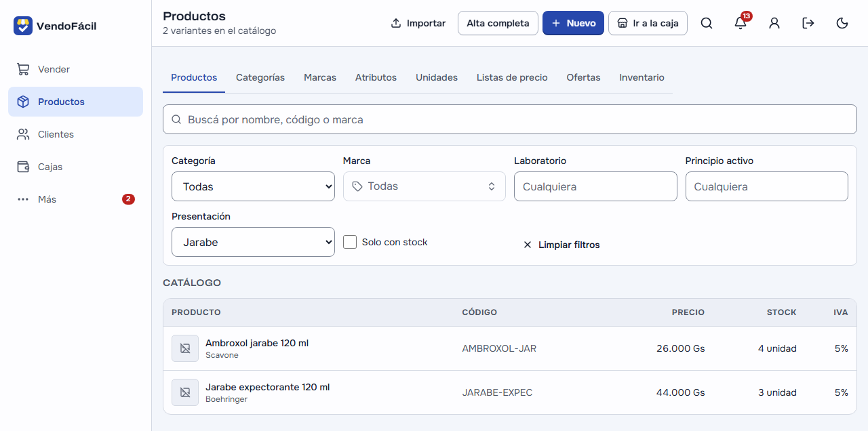Viewport: 868px width, 431px height.
Task: Click the red badge on Más
Action: click(x=128, y=199)
